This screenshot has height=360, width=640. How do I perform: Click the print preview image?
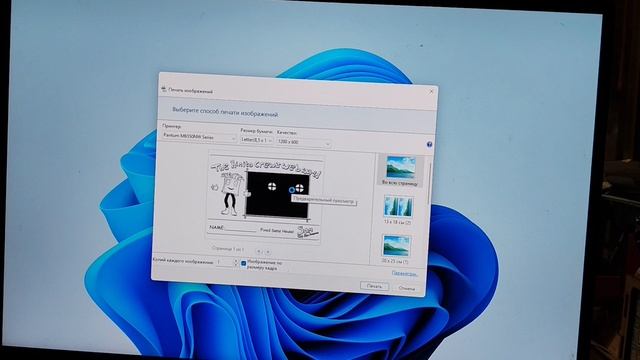265,198
